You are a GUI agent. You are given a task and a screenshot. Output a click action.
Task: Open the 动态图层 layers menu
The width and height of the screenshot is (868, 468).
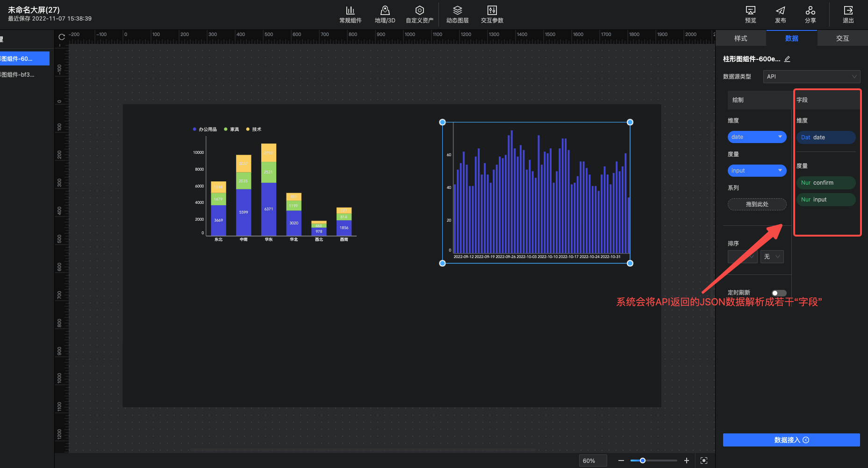click(x=457, y=11)
